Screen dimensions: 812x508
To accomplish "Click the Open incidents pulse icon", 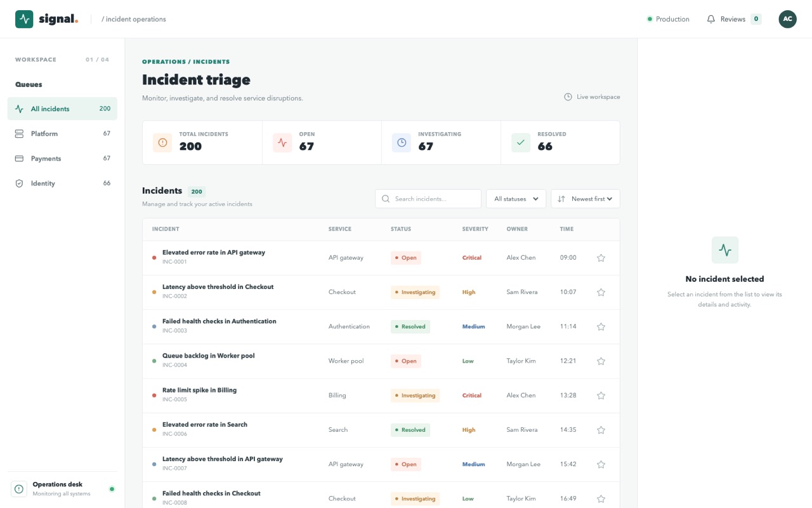I will tap(282, 143).
